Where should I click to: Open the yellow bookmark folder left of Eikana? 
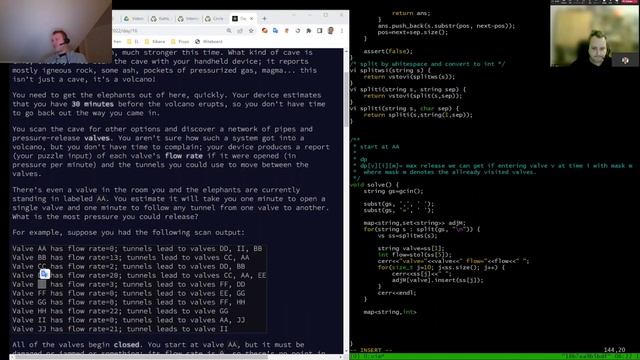[x=133, y=42]
